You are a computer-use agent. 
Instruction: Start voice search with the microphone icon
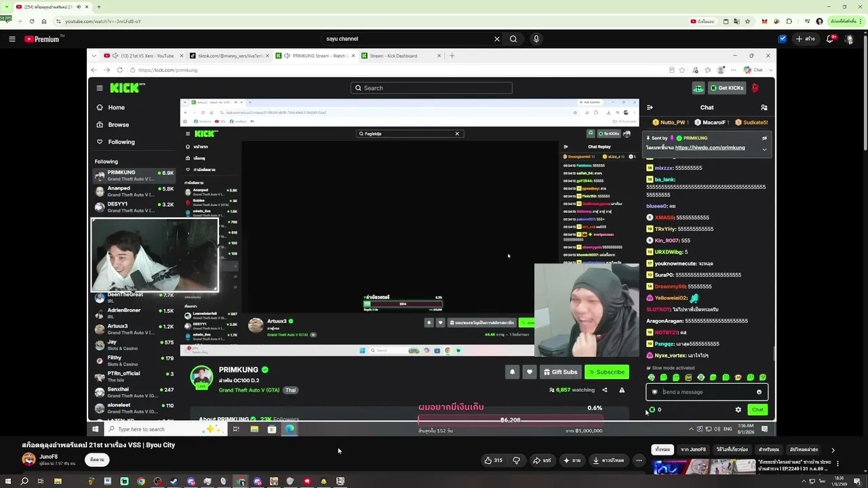point(536,39)
